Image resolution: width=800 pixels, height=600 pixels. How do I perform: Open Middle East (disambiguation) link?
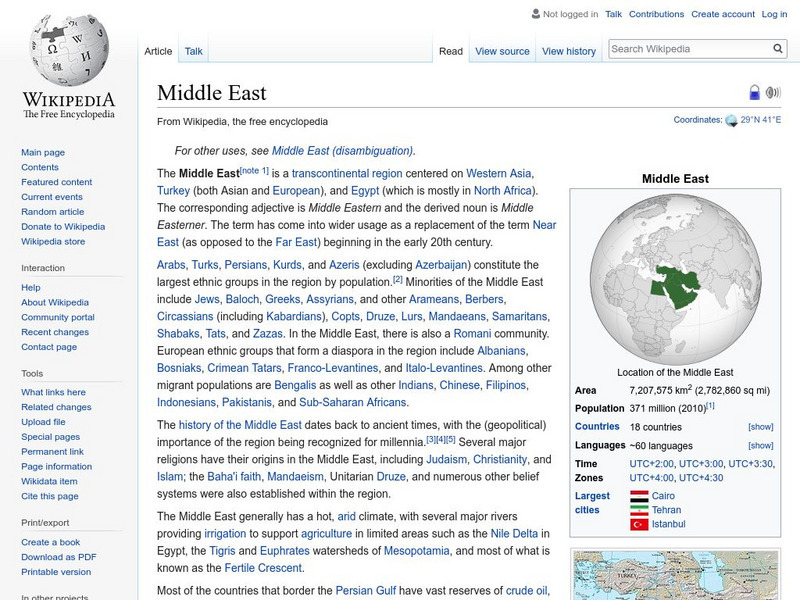tap(342, 151)
